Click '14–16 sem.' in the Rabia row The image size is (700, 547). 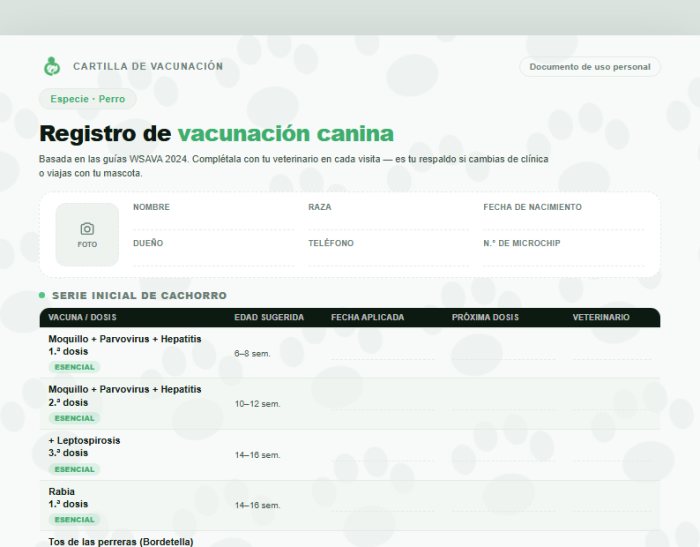pos(258,505)
